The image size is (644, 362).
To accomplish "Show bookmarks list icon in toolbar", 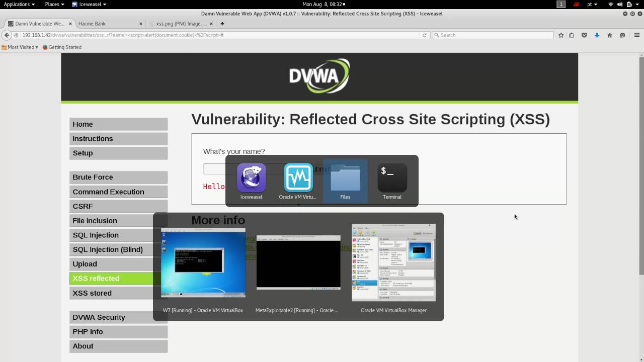I will pos(572,35).
